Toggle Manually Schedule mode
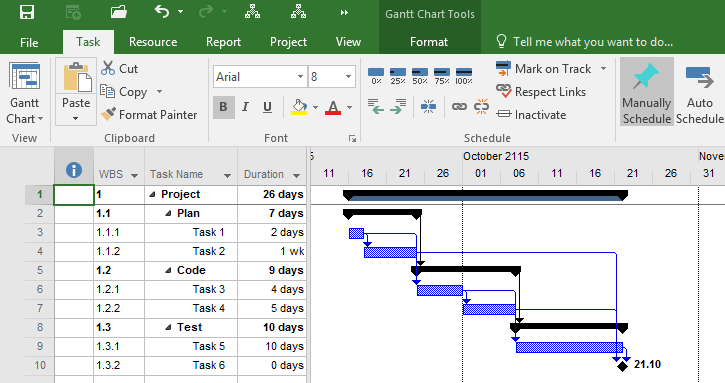 point(646,92)
